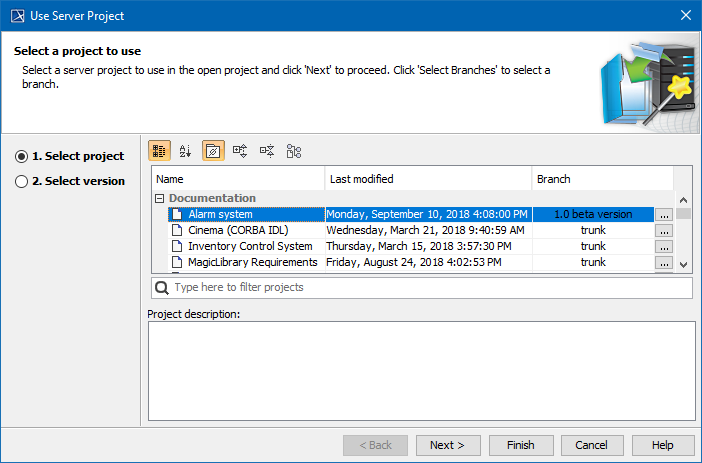Screen dimensions: 702x463
Task: Click the Collapse All toolbar icon
Action: pyautogui.click(x=267, y=151)
